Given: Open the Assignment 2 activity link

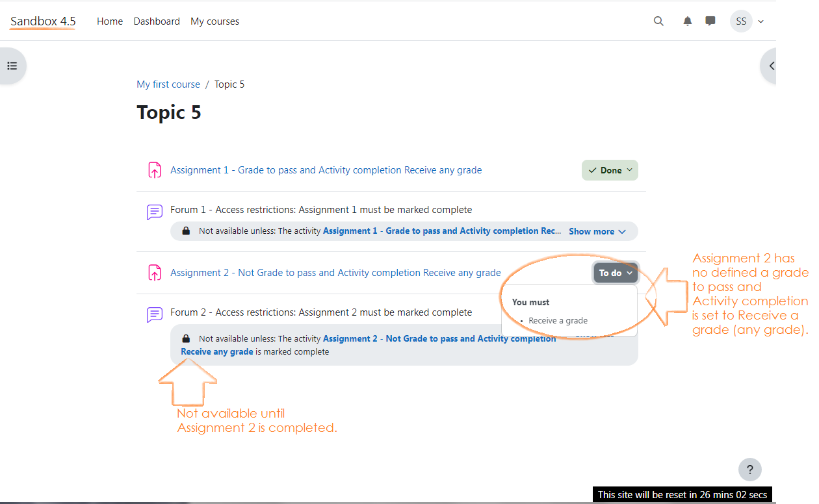Looking at the screenshot, I should click(x=335, y=273).
